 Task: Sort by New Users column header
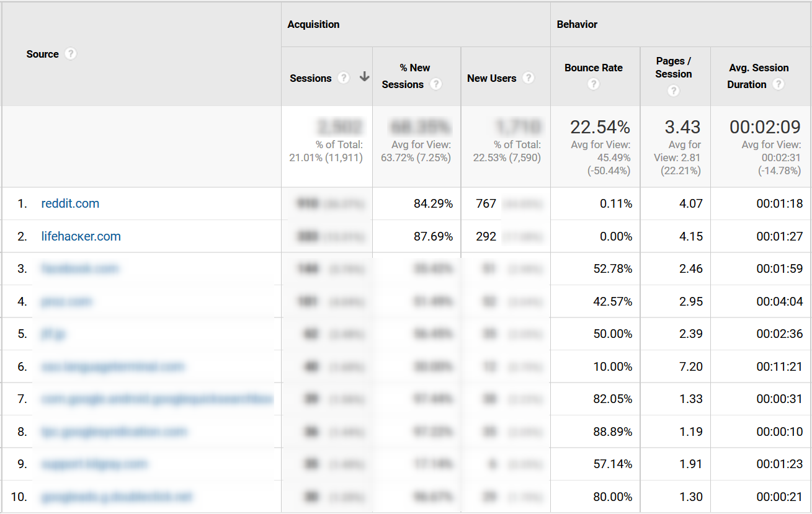point(491,78)
